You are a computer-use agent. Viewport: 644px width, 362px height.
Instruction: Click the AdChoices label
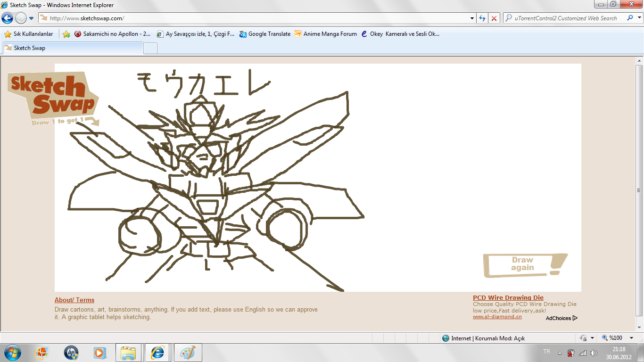(x=561, y=318)
